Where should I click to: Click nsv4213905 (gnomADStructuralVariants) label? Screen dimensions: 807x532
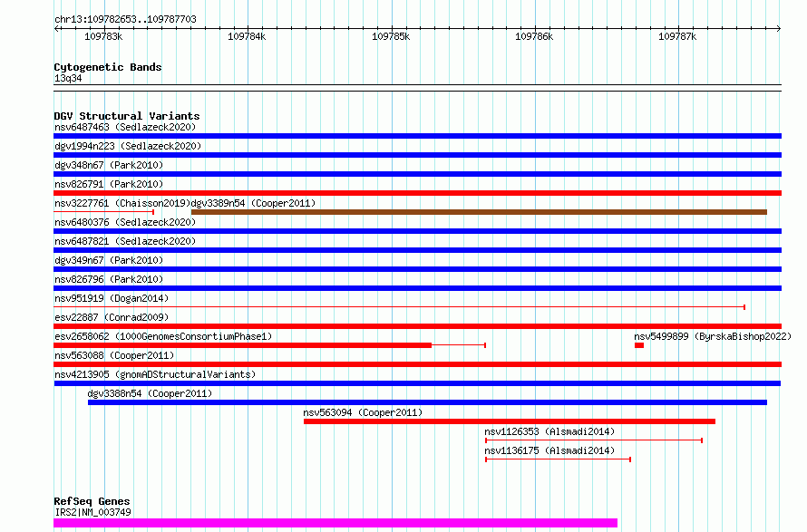[155, 374]
